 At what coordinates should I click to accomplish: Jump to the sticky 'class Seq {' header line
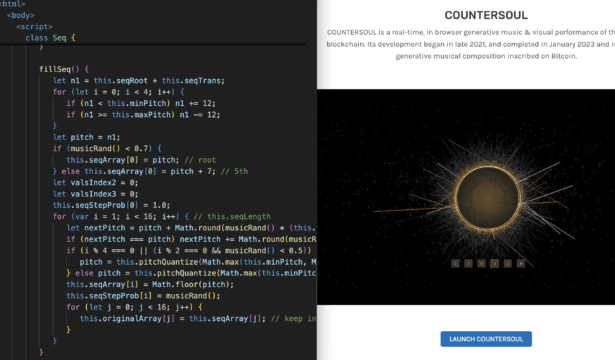pyautogui.click(x=50, y=38)
